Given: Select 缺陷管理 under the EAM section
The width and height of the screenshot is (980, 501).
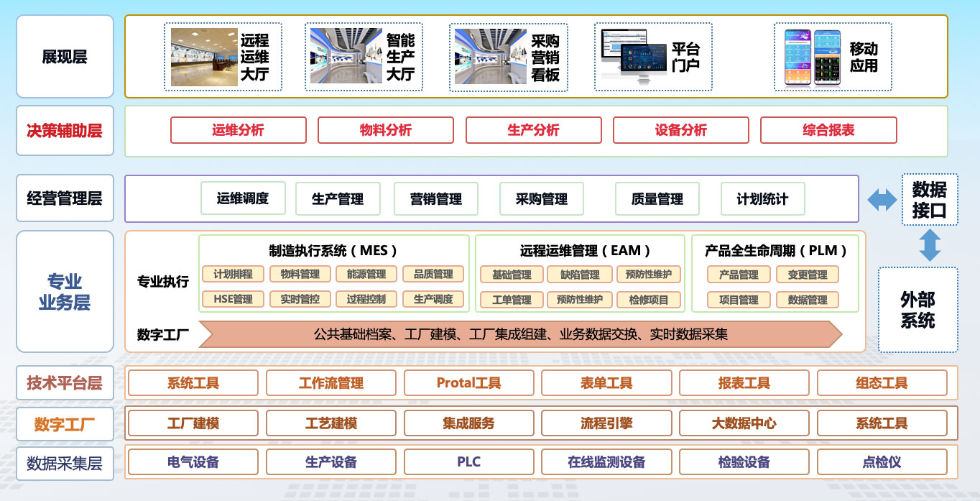Looking at the screenshot, I should click(x=579, y=275).
